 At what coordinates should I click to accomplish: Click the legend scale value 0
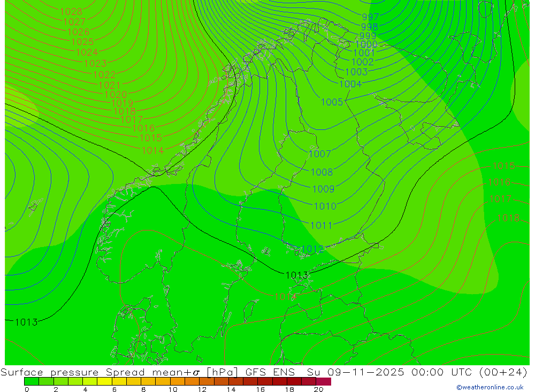click(27, 389)
